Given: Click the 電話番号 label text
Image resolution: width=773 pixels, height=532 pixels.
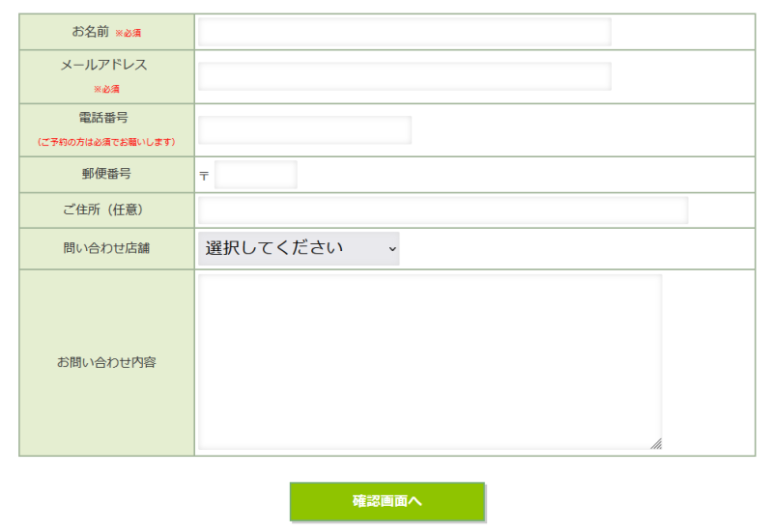Looking at the screenshot, I should (x=103, y=118).
